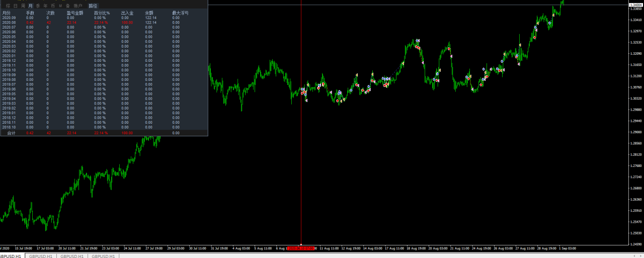Switch to the 综 summary tab

9,6
